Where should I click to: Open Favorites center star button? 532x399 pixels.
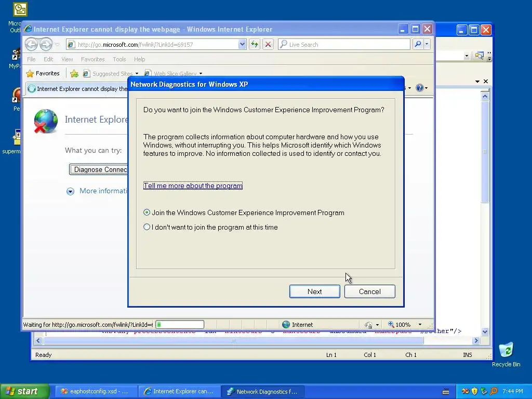(43, 73)
